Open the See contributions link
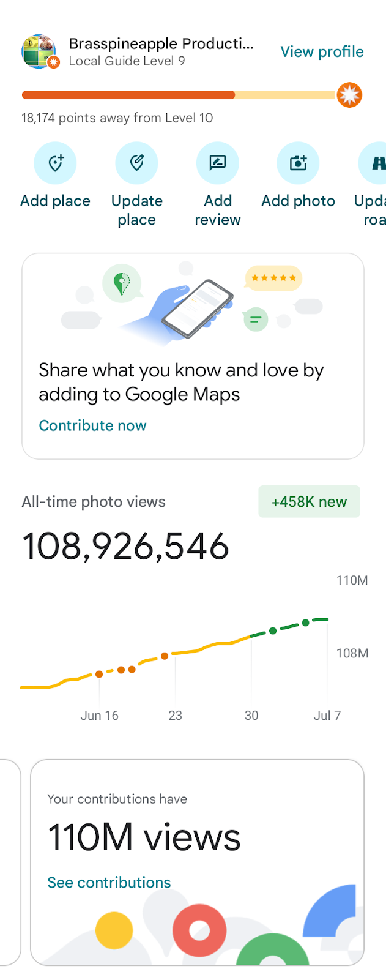386x980 pixels. (x=109, y=882)
